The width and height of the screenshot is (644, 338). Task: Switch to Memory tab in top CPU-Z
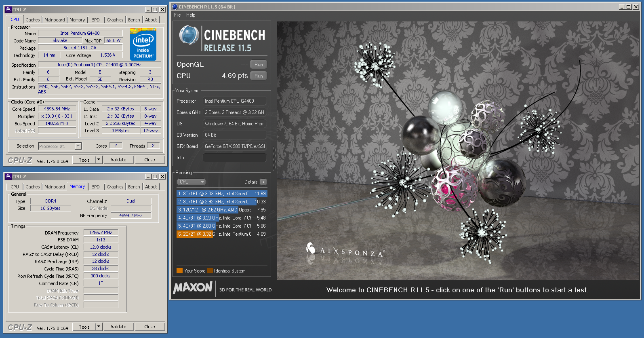pyautogui.click(x=77, y=20)
